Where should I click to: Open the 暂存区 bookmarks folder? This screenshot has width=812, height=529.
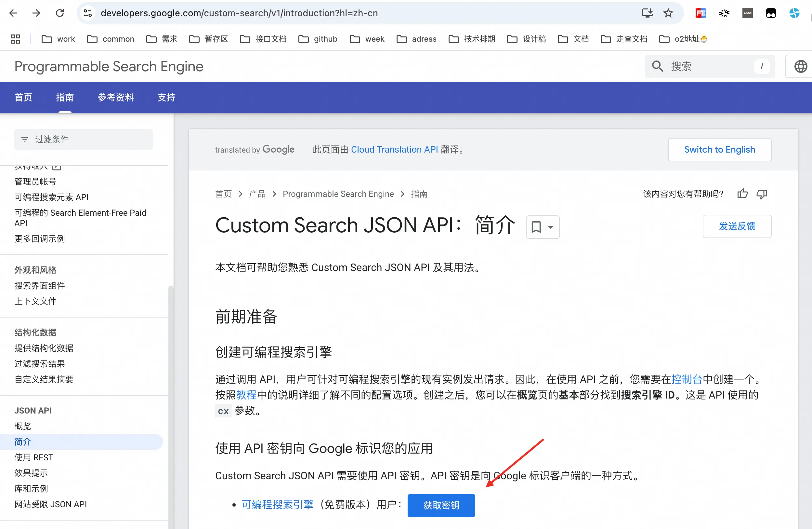click(x=208, y=39)
